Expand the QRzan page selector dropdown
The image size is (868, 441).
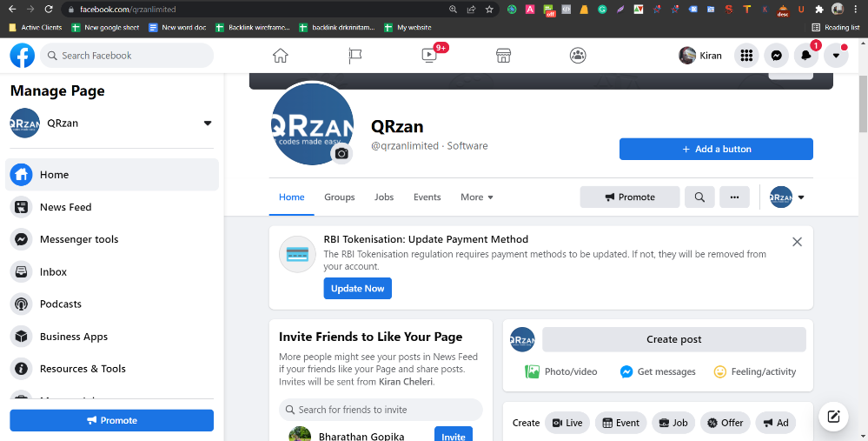[x=208, y=123]
